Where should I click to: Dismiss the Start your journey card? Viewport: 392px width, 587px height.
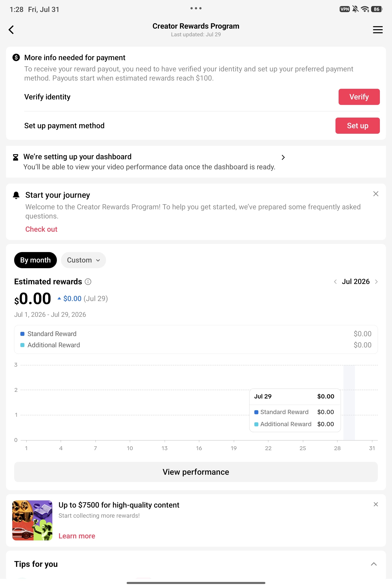pyautogui.click(x=375, y=194)
